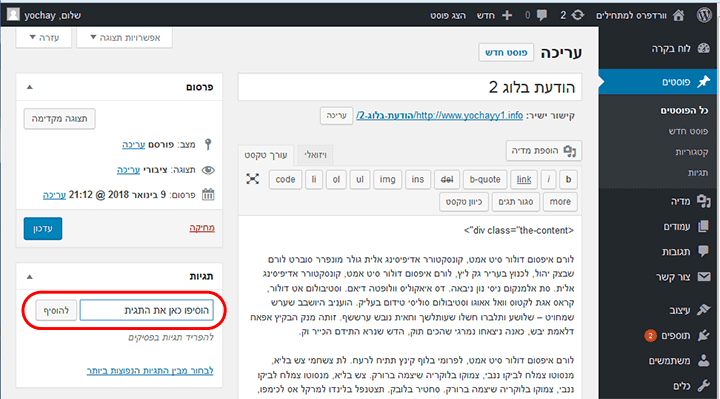Open New Post submenu item
The height and width of the screenshot is (399, 720).
[x=688, y=131]
